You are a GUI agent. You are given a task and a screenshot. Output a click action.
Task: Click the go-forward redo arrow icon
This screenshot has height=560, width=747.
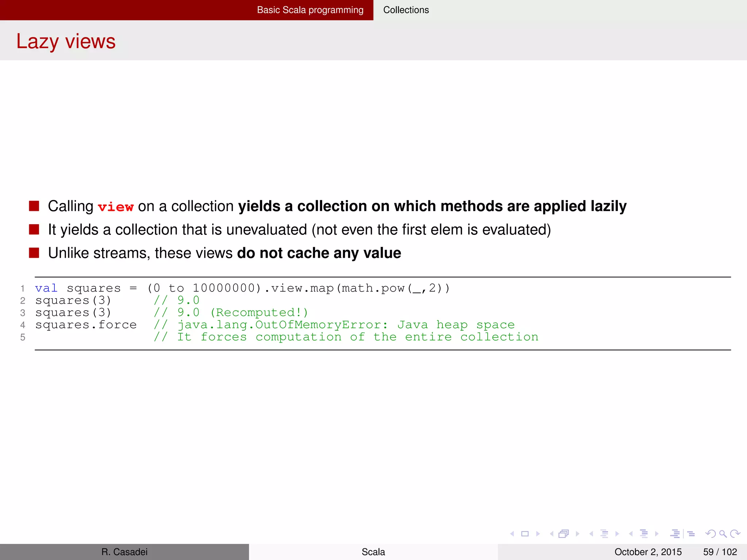pos(735,534)
